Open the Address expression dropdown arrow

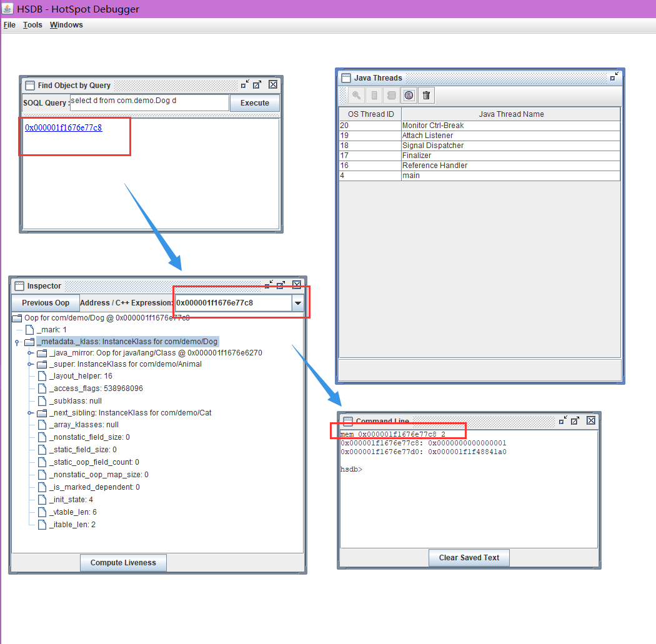[299, 303]
